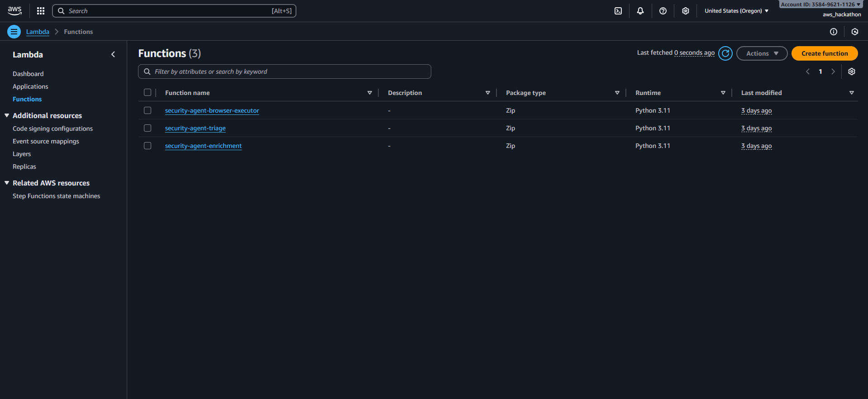The image size is (868, 399).
Task: Click 3 days ago for security-agent-enrichment
Action: [x=756, y=146]
